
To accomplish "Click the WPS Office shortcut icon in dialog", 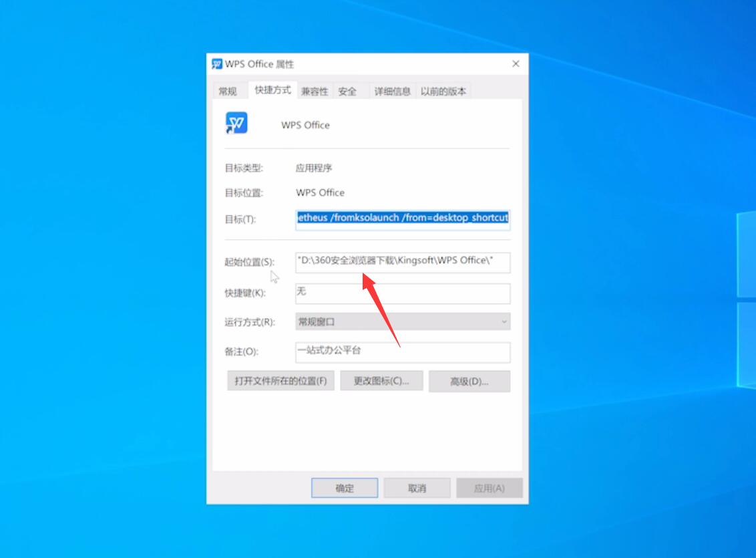I will point(236,124).
